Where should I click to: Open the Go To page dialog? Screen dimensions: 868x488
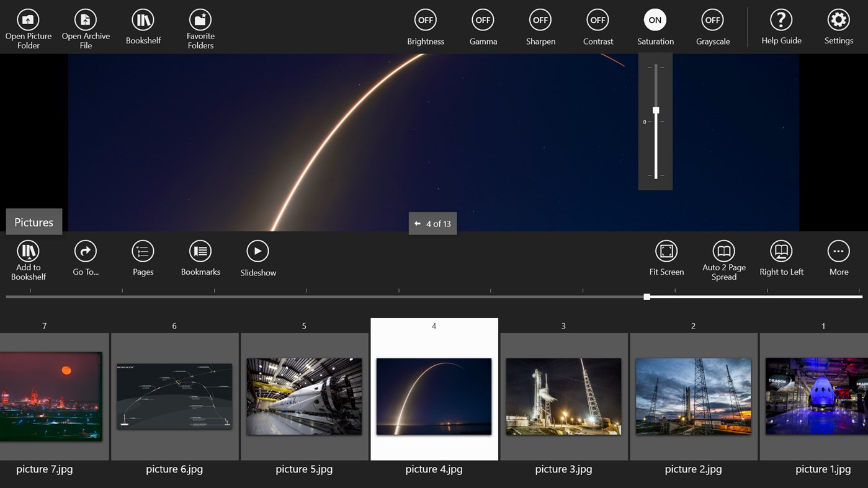86,258
